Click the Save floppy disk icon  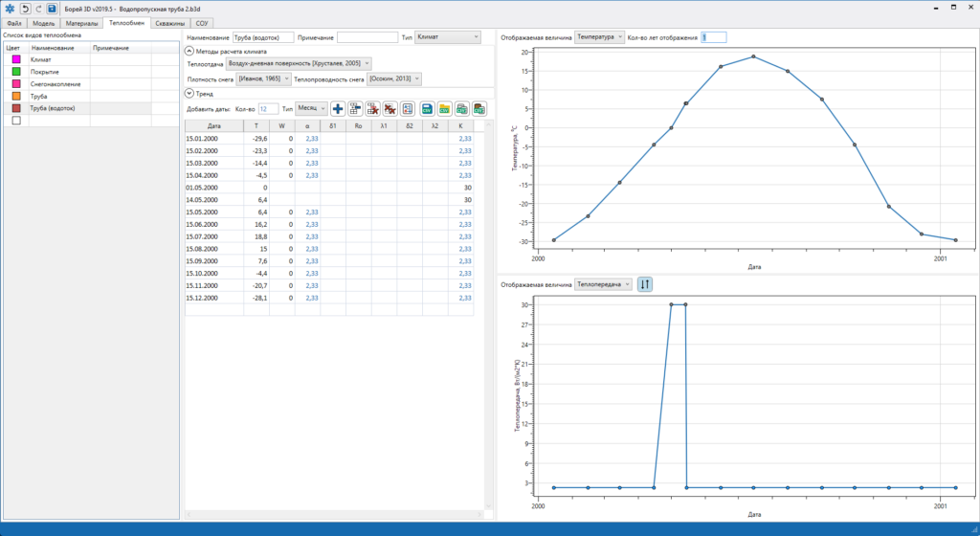point(52,9)
